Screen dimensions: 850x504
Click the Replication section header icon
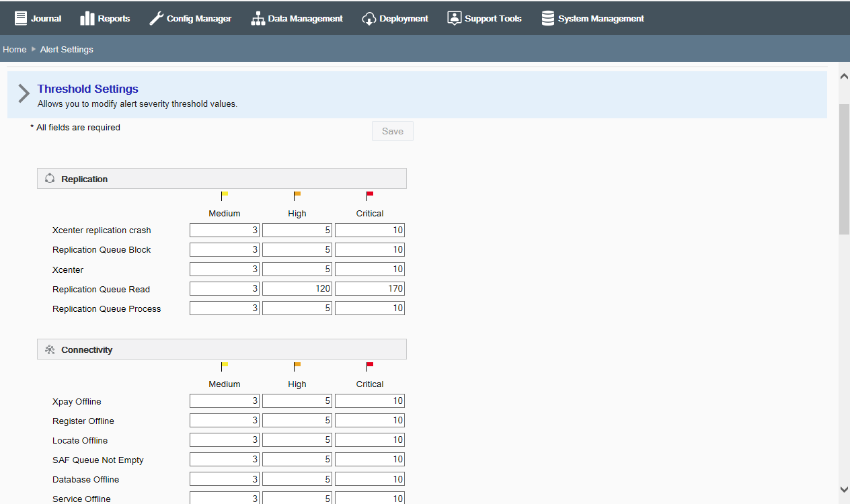[x=50, y=179]
